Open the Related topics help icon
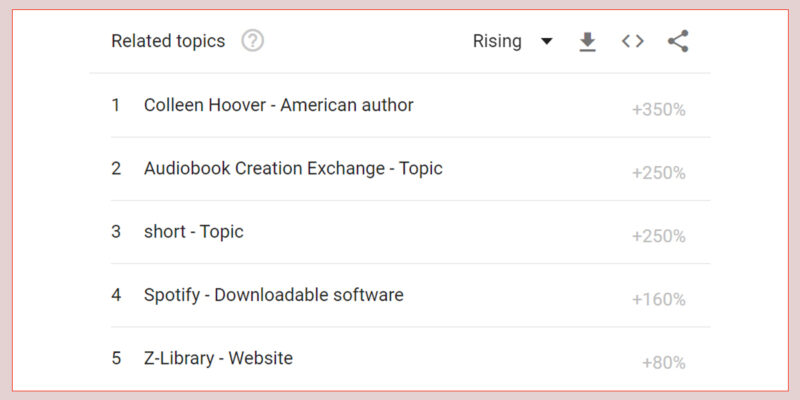The image size is (800, 400). (x=253, y=41)
